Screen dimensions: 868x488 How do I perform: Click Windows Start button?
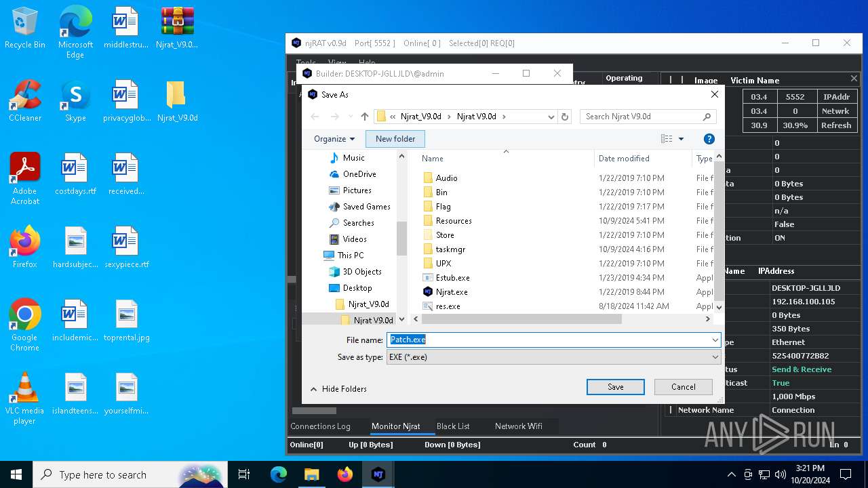click(16, 474)
